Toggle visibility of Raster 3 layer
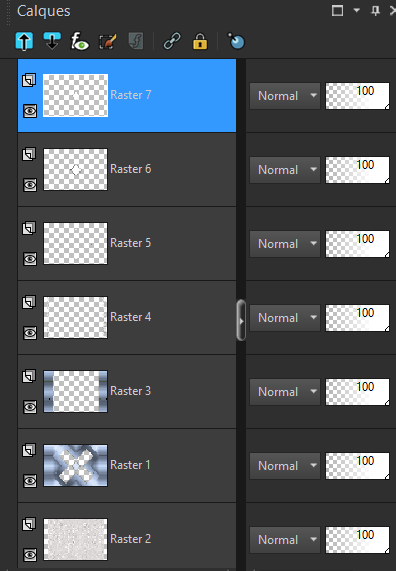This screenshot has height=571, width=396. (x=30, y=407)
